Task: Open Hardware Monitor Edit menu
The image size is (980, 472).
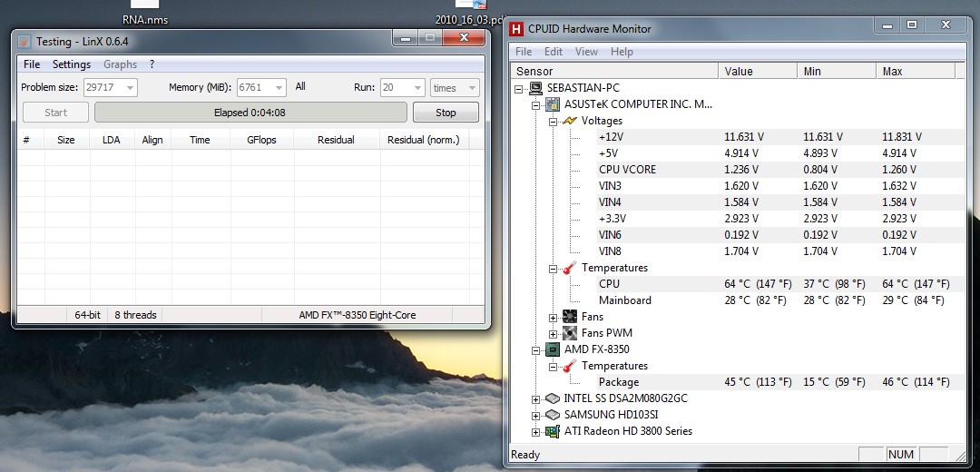Action: point(554,51)
